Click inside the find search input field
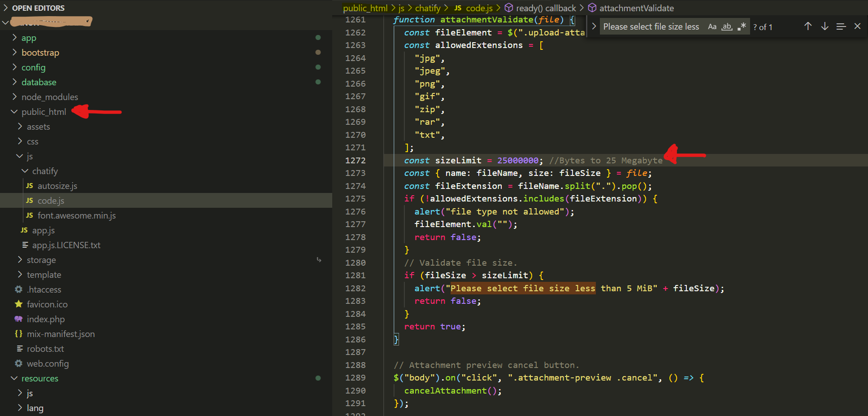Viewport: 868px width, 416px height. coord(650,26)
